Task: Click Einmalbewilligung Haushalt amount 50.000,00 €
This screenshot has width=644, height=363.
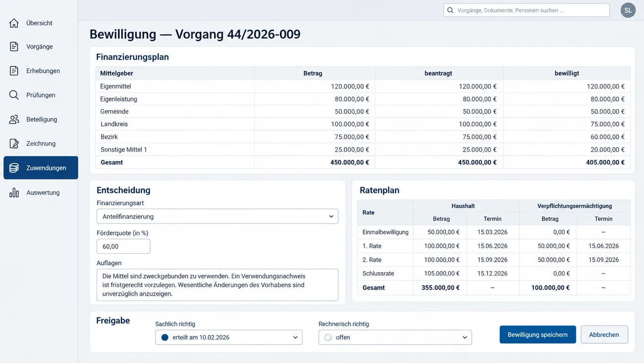Action: (x=443, y=232)
